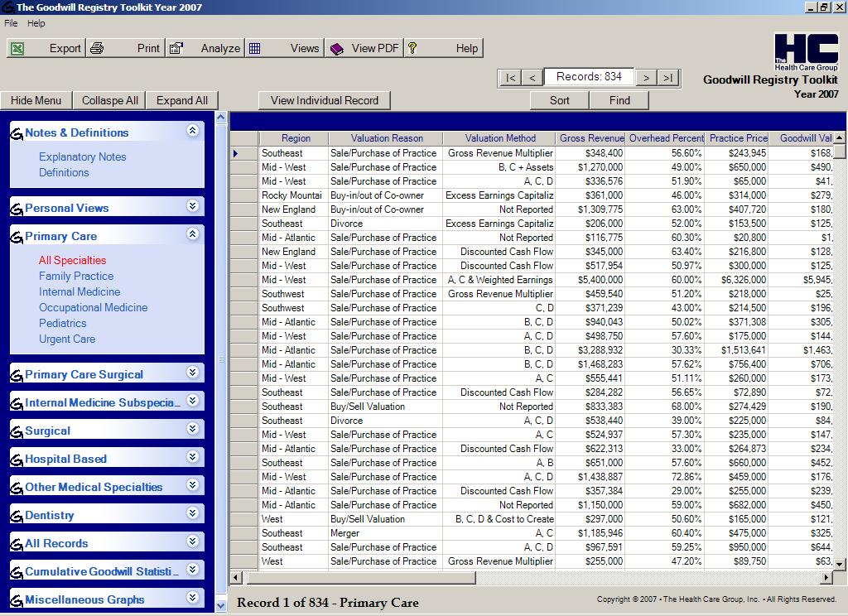Click the Health Care Group HC logo
Viewport: 848px width, 616px height.
[x=806, y=52]
